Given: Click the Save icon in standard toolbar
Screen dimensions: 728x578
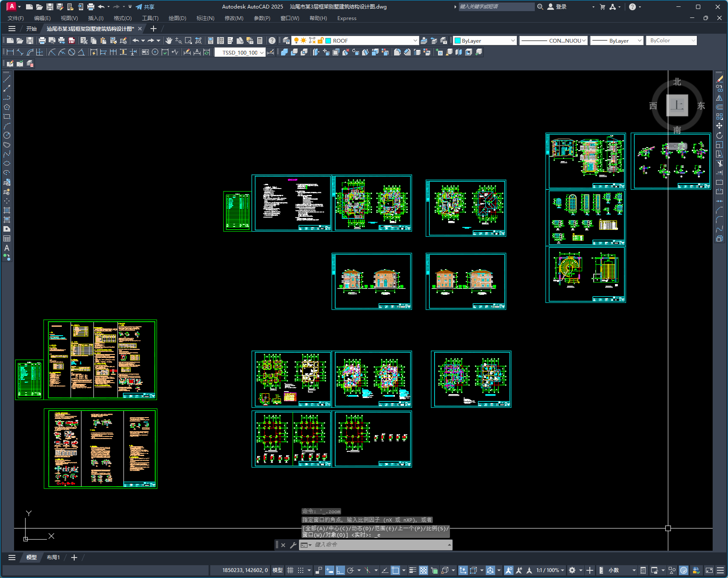Looking at the screenshot, I should coord(30,41).
